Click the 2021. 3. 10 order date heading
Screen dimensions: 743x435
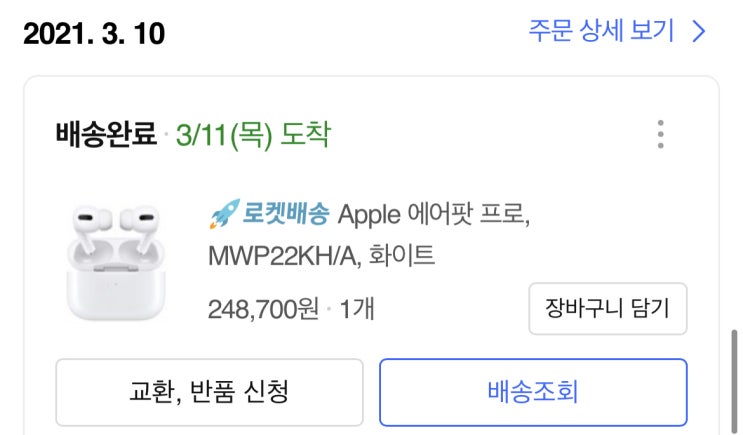(x=93, y=33)
